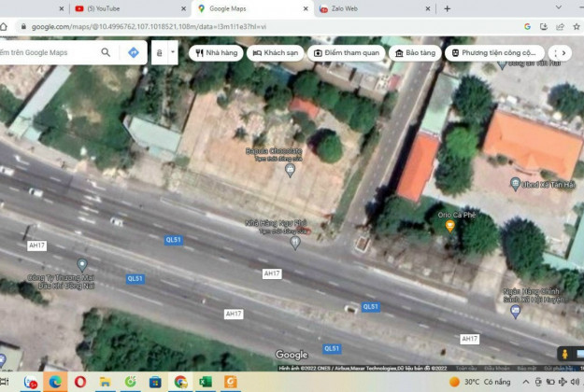Show hidden system tray icons
This screenshot has width=584, height=392.
coord(525,382)
